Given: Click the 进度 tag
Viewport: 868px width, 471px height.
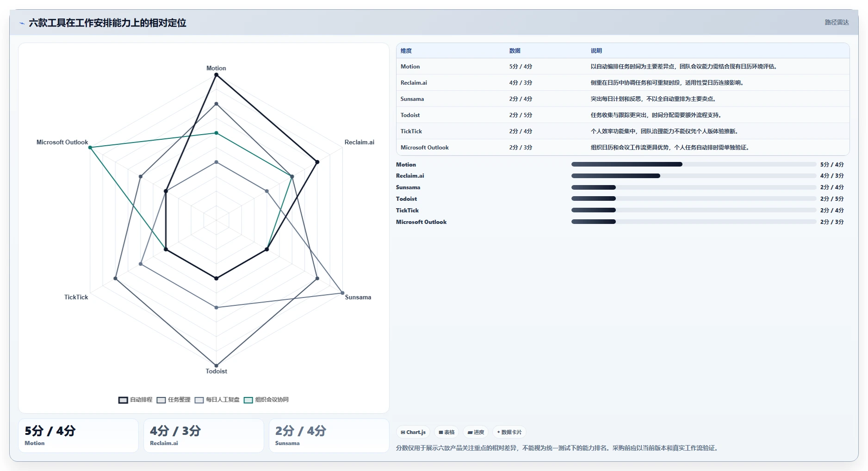Looking at the screenshot, I should point(476,432).
